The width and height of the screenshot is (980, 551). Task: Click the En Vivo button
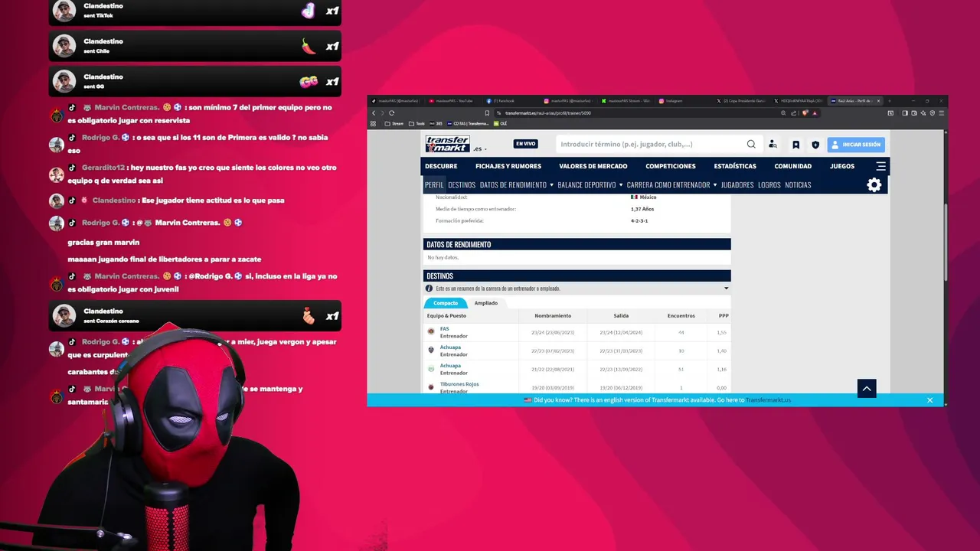coord(525,144)
